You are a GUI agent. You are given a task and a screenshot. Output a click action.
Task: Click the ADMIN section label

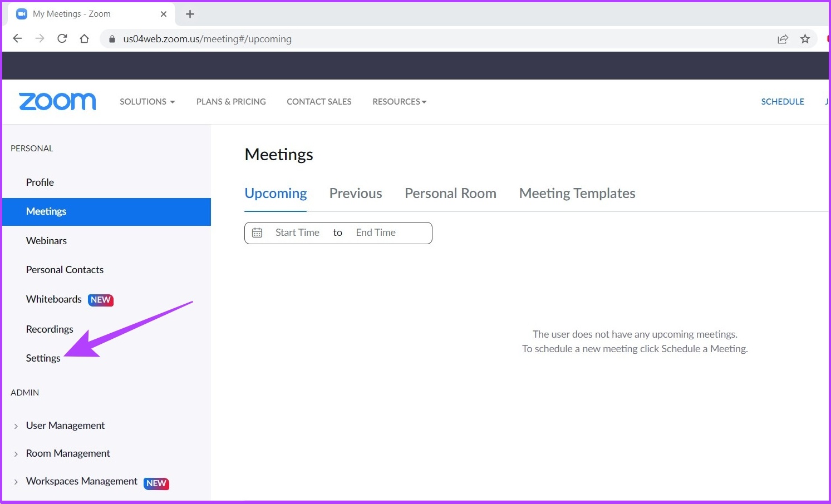[25, 393]
